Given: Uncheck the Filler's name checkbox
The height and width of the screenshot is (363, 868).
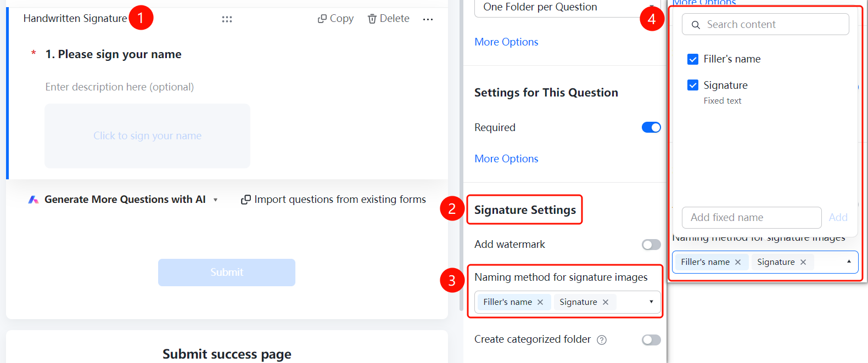Looking at the screenshot, I should tap(693, 59).
